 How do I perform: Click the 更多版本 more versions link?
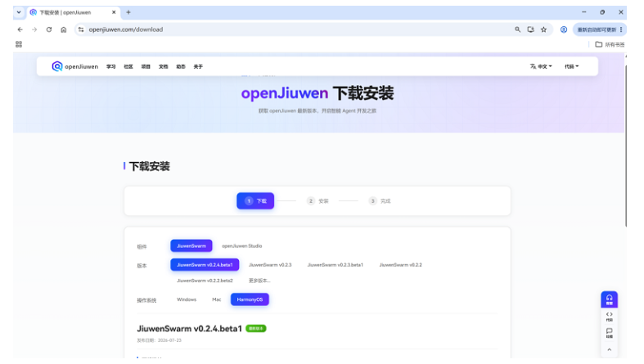[x=259, y=281]
